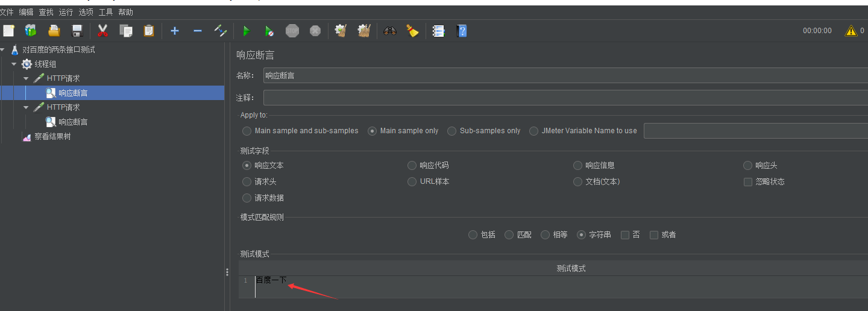
Task: Click Start no pauses icon
Action: tap(269, 31)
